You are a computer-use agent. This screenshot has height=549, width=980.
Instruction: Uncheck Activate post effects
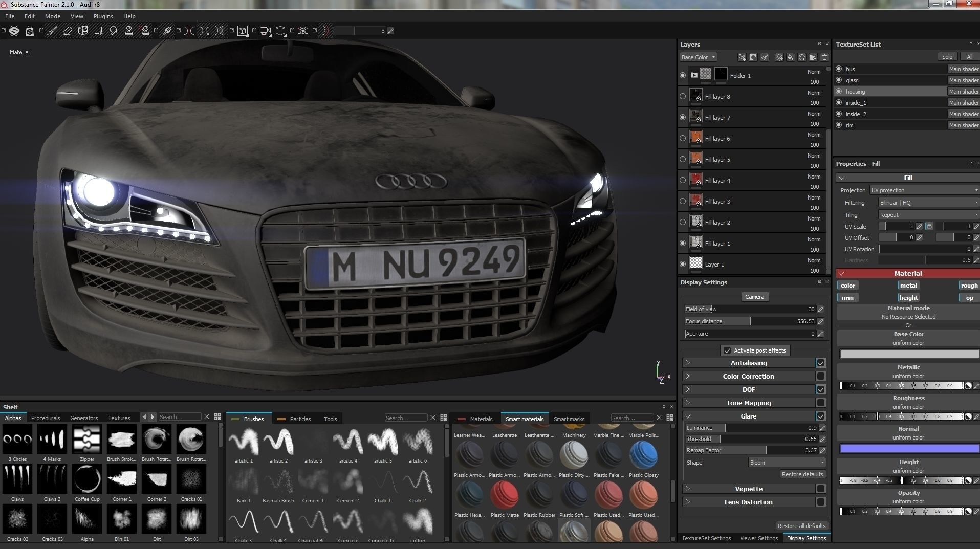(727, 350)
